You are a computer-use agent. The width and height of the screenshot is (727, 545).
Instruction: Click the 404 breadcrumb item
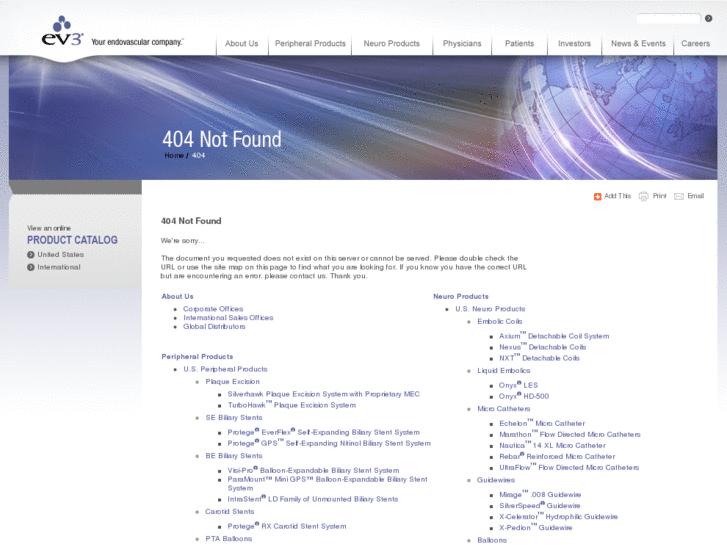[x=198, y=155]
